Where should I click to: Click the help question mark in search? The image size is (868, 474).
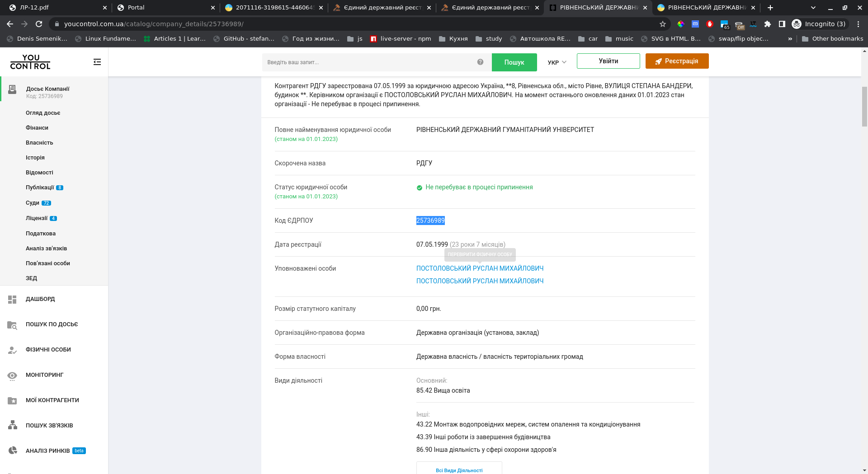click(x=480, y=62)
